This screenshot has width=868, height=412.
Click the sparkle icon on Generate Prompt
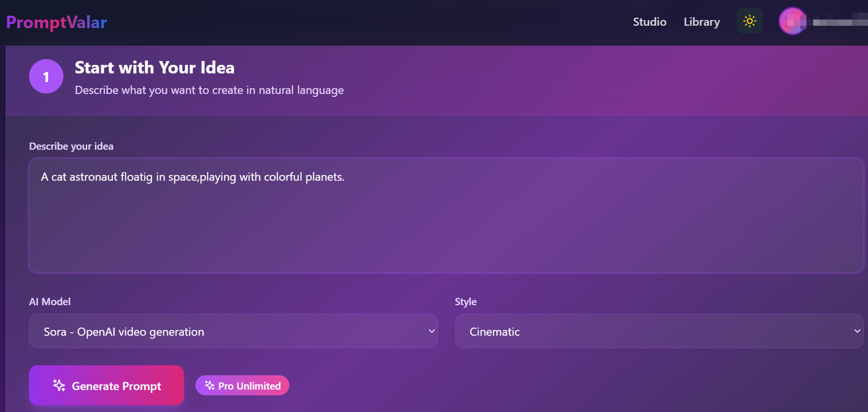[x=59, y=385]
